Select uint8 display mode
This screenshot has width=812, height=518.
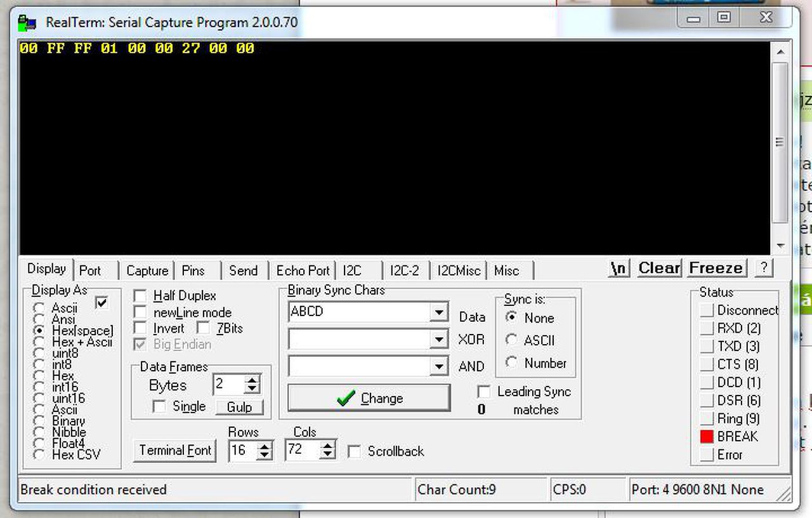coord(39,354)
